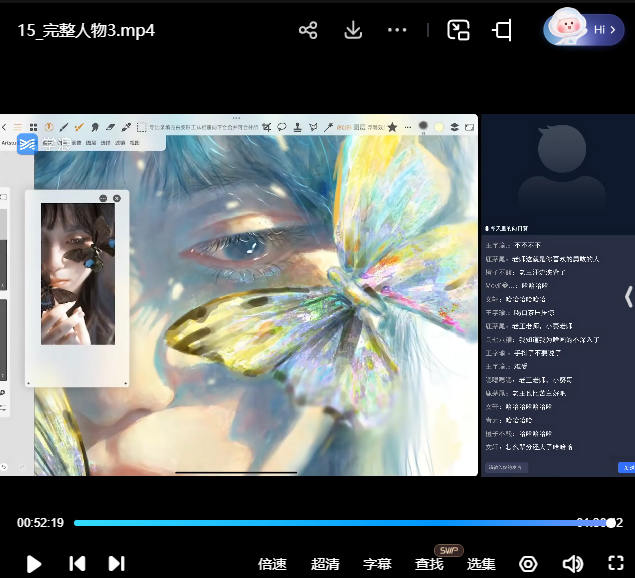Screen dimensions: 635x578
Task: Click the share icon in top bar
Action: (308, 30)
